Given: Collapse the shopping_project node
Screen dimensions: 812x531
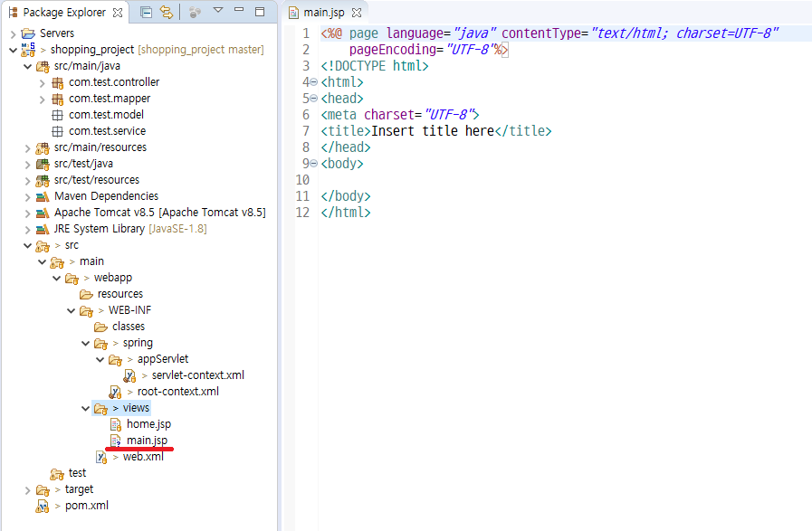Looking at the screenshot, I should click(13, 50).
